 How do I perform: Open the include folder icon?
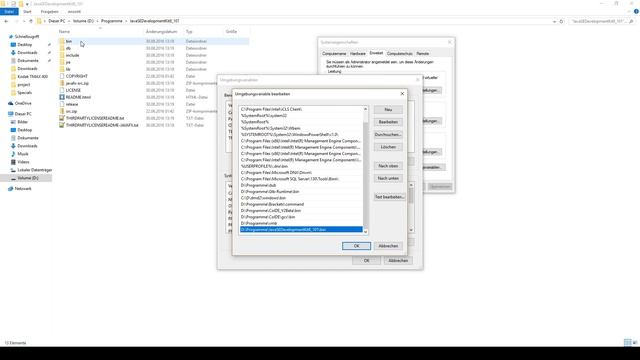pyautogui.click(x=62, y=55)
